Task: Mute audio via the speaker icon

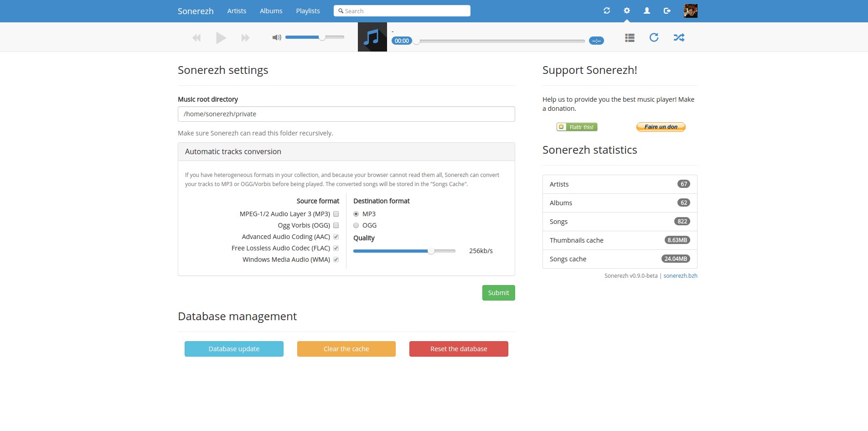Action: tap(277, 37)
